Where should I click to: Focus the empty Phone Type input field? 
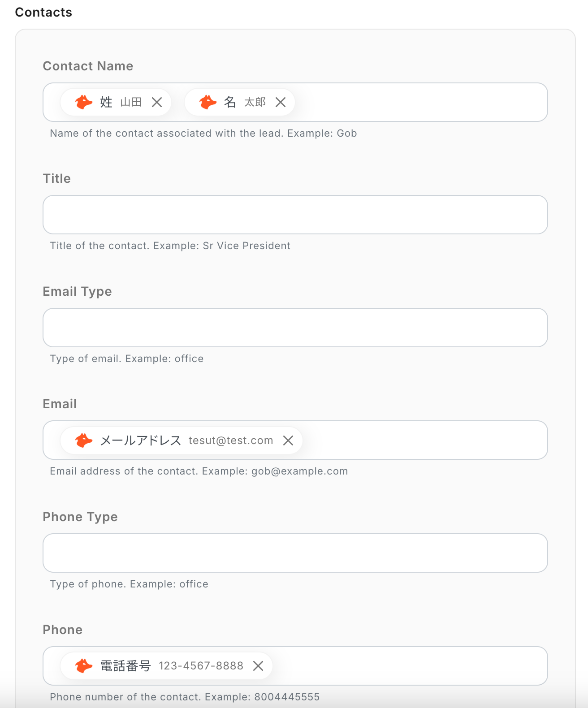click(x=295, y=553)
